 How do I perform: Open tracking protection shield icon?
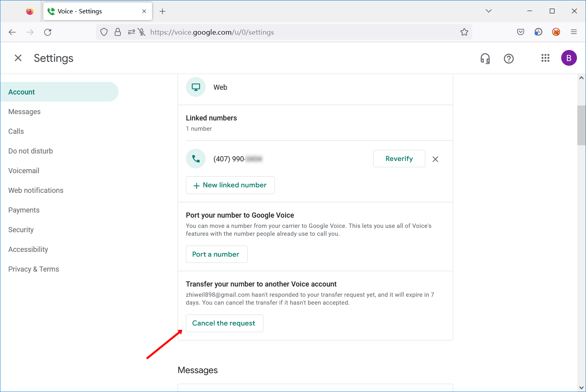click(x=104, y=32)
